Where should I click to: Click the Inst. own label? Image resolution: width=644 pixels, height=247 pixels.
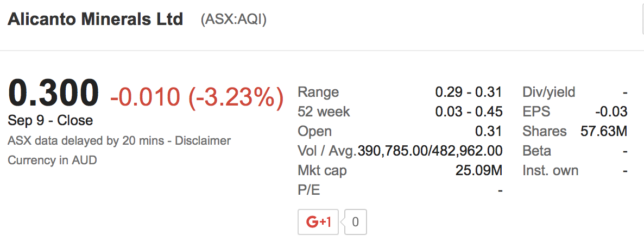(x=550, y=170)
